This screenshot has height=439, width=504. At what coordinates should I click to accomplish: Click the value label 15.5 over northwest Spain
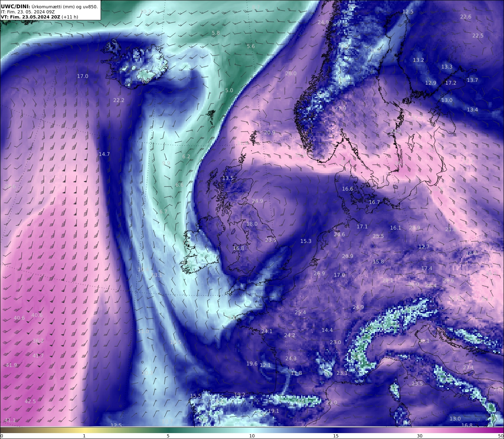click(x=195, y=396)
